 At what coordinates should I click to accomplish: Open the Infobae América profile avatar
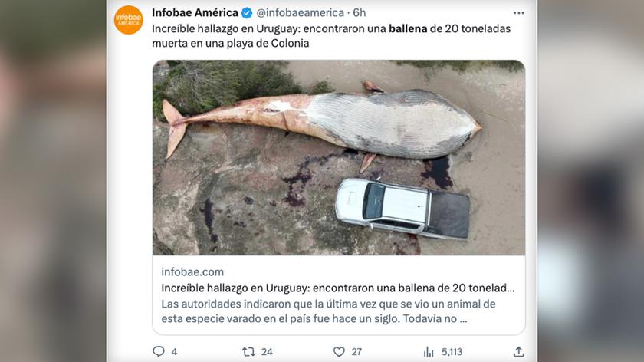(x=129, y=20)
